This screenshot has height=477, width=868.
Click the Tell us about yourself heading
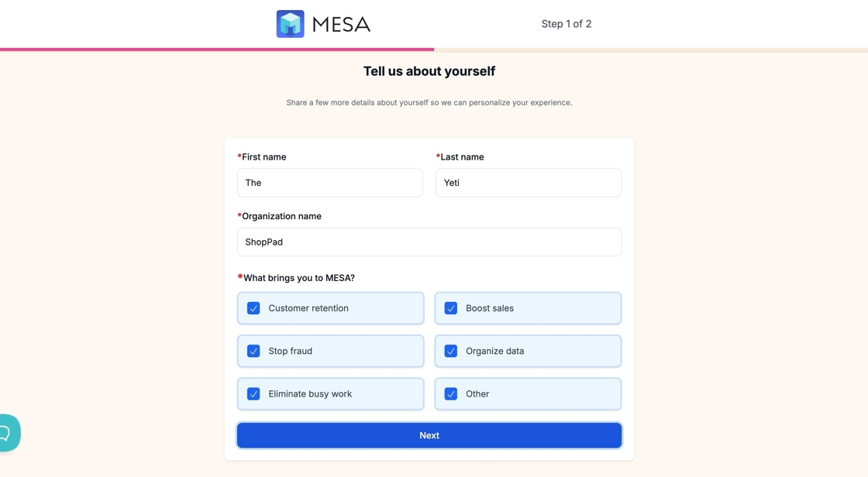coord(429,71)
